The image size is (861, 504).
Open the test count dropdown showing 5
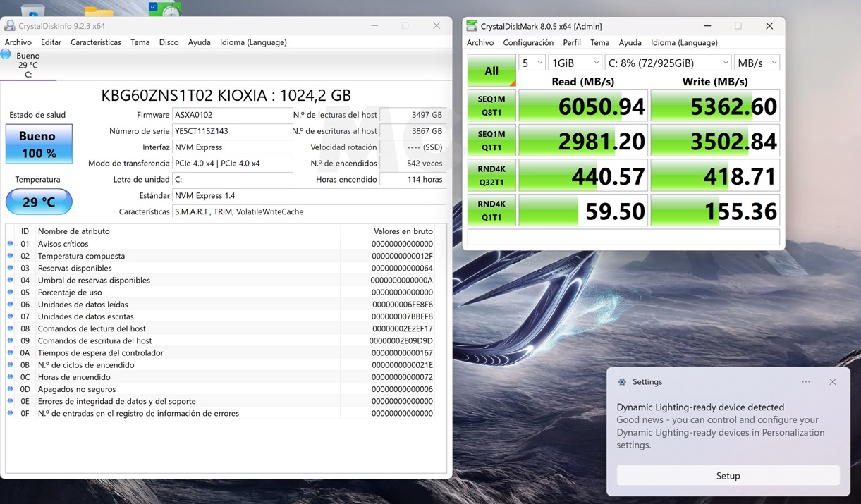532,63
